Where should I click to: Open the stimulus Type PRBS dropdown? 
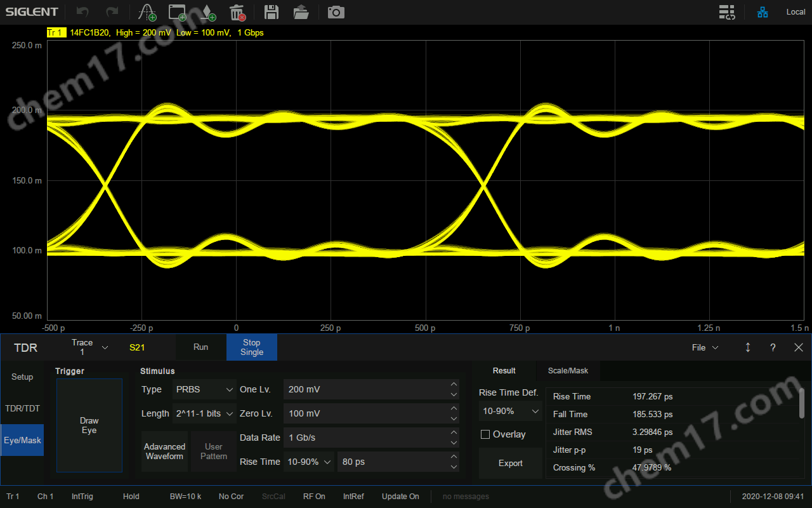[x=204, y=389]
